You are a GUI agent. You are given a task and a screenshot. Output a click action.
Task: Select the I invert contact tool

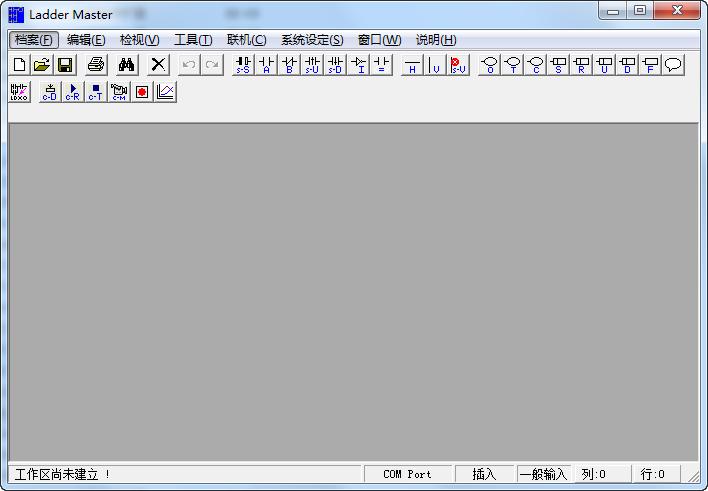point(359,65)
